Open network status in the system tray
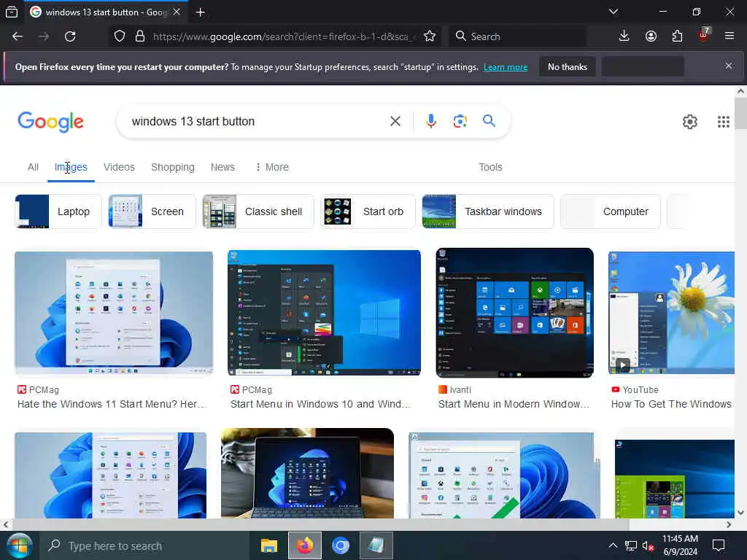The image size is (747, 560). (631, 545)
